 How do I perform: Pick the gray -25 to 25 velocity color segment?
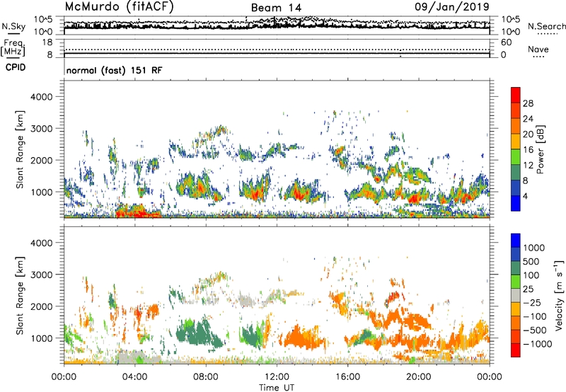pos(516,295)
